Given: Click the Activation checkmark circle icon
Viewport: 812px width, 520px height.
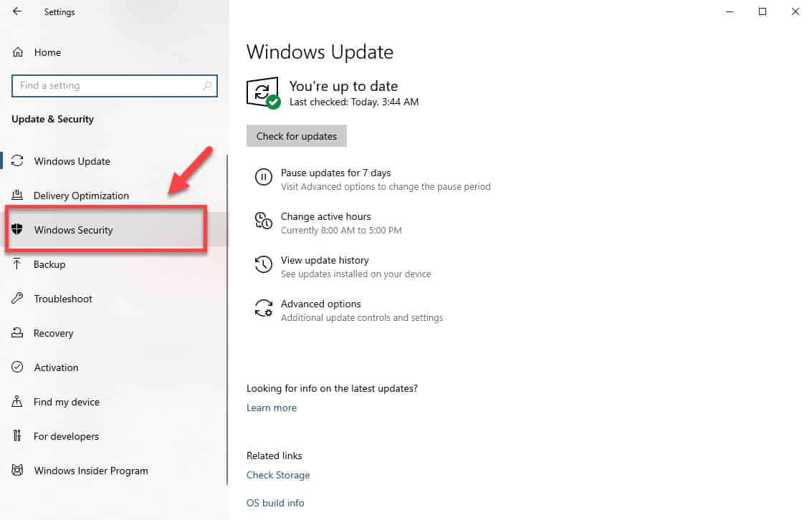Looking at the screenshot, I should pyautogui.click(x=17, y=367).
